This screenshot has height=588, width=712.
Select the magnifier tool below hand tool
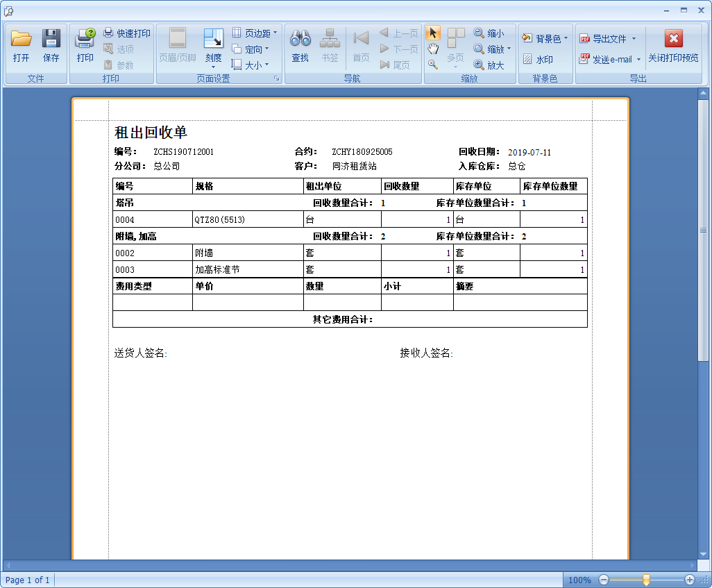click(x=433, y=65)
